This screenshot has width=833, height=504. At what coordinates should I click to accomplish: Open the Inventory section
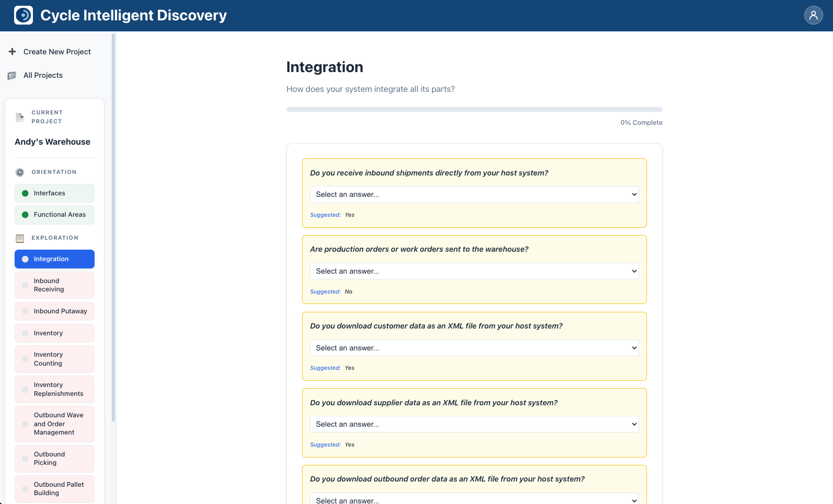(x=54, y=333)
